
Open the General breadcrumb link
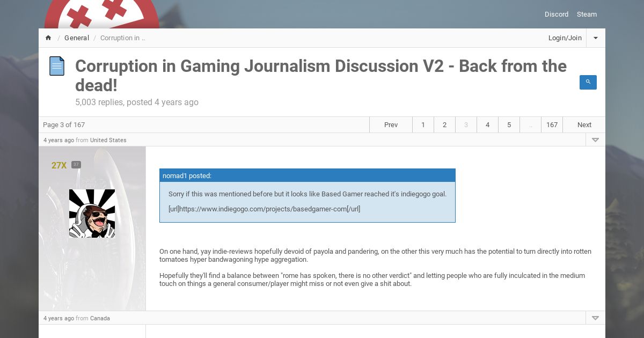pos(77,38)
